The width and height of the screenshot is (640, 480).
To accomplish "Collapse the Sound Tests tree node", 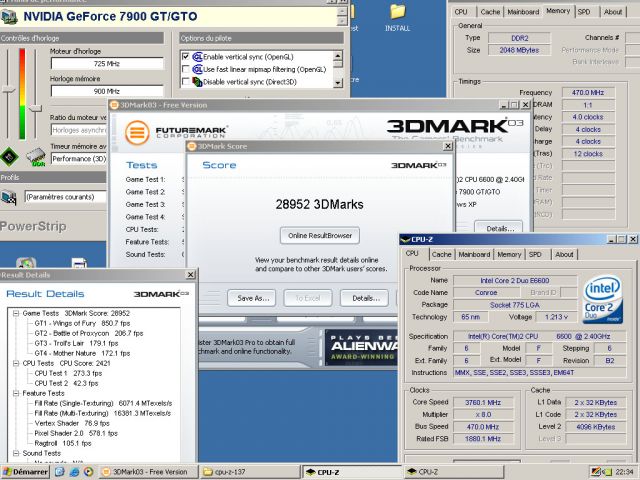I will pos(16,453).
